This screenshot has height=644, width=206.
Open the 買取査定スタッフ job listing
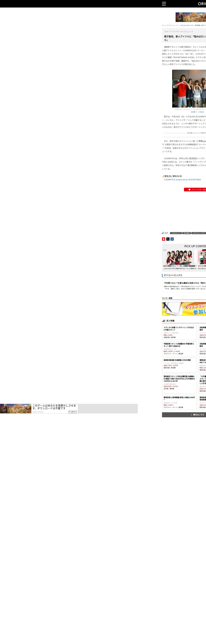click(179, 384)
